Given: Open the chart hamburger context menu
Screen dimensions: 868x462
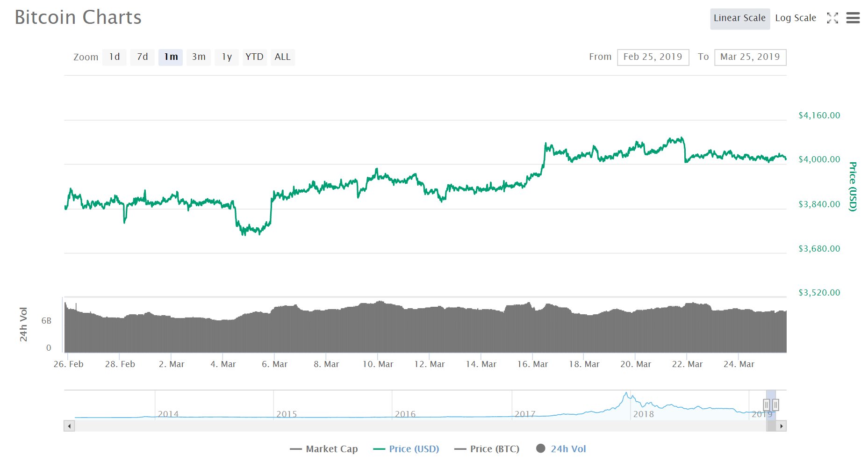Looking at the screenshot, I should [x=853, y=18].
